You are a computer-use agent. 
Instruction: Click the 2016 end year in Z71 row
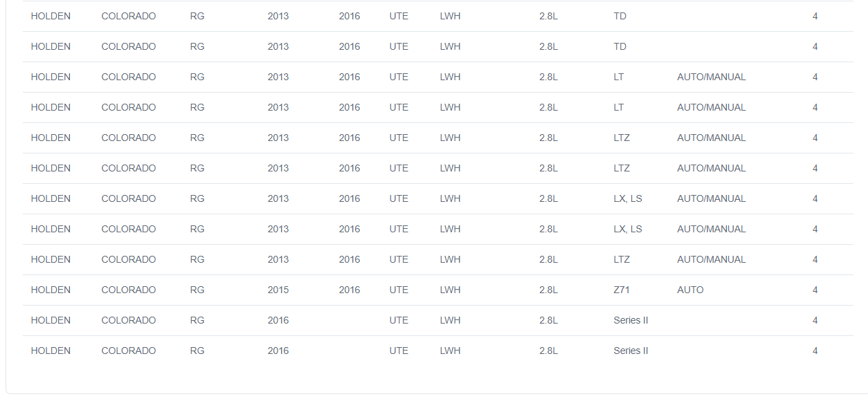click(350, 290)
